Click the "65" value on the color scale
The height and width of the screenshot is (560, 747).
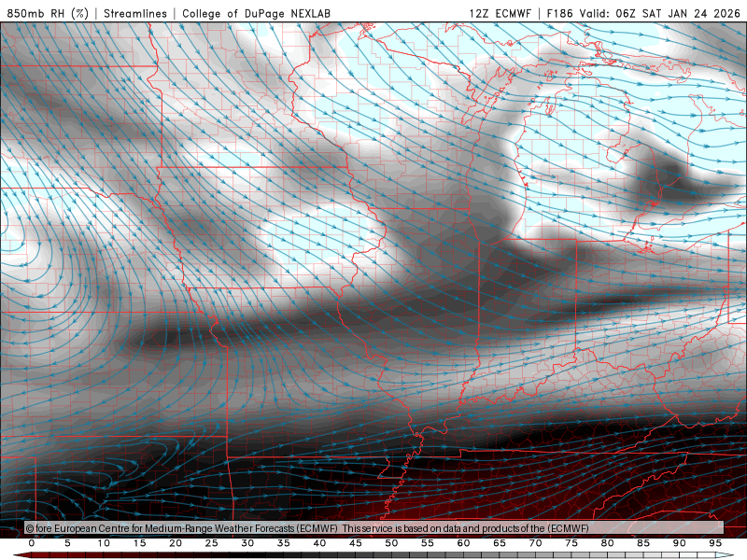(x=500, y=543)
